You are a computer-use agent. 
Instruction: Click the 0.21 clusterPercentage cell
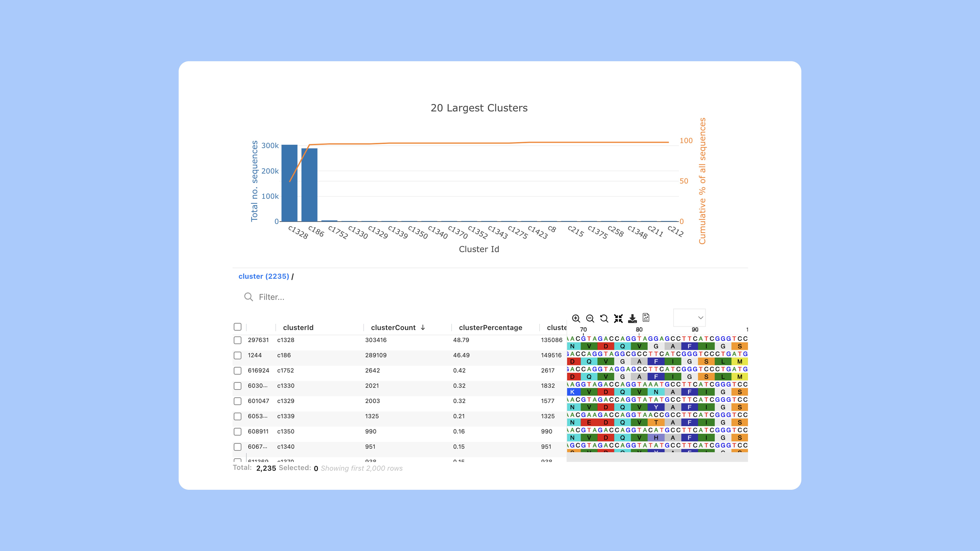[x=459, y=416]
